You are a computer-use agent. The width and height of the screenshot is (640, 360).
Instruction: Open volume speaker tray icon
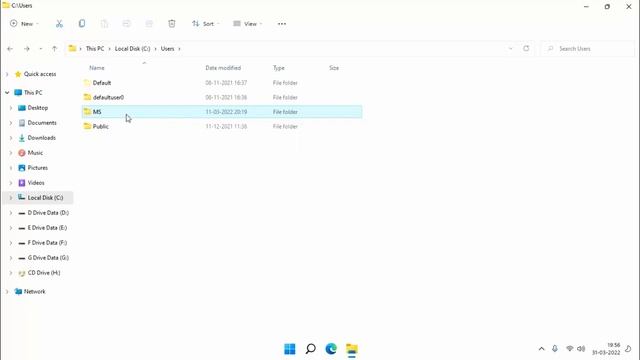coord(581,349)
